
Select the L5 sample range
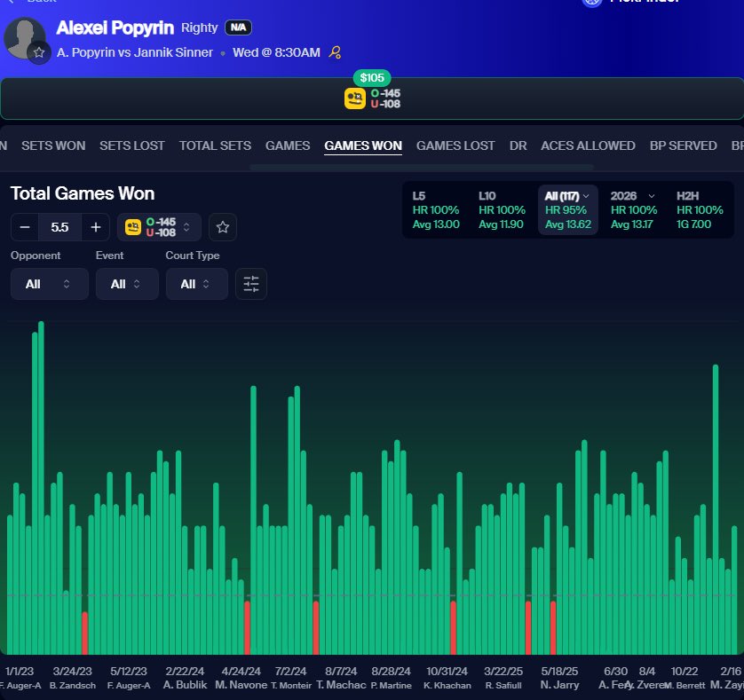tap(436, 210)
